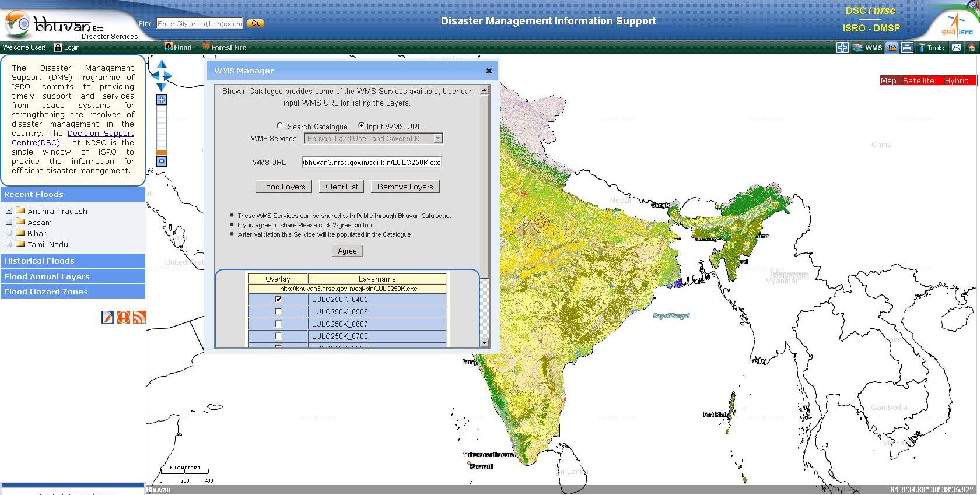Viewport: 980px width, 495px height.
Task: Pan the map west with the left arrow
Action: (155, 76)
